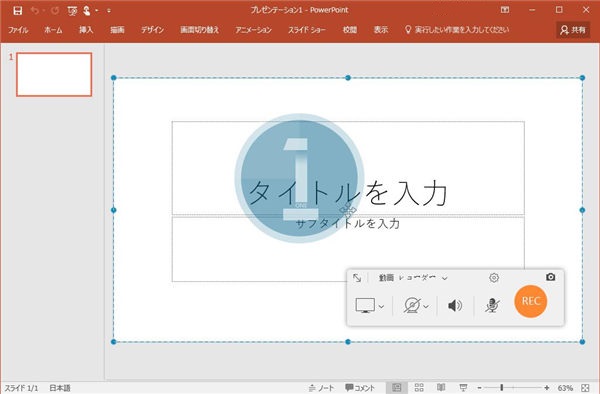Expand the screen capture area dropdown arrow
This screenshot has height=394, width=600.
coord(381,306)
